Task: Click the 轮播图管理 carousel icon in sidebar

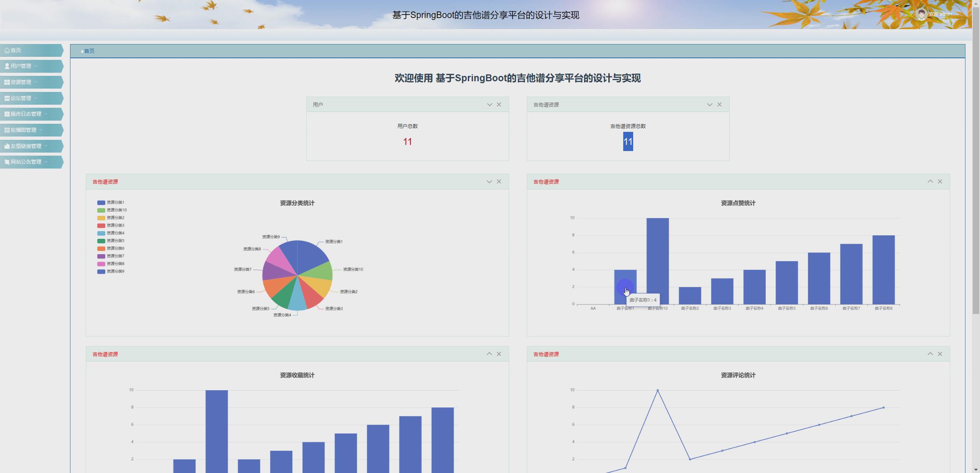Action: (x=6, y=130)
